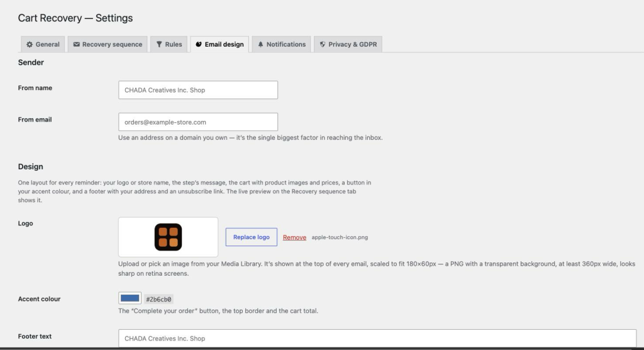Click the Accent colour label
This screenshot has height=350, width=644.
click(x=39, y=299)
